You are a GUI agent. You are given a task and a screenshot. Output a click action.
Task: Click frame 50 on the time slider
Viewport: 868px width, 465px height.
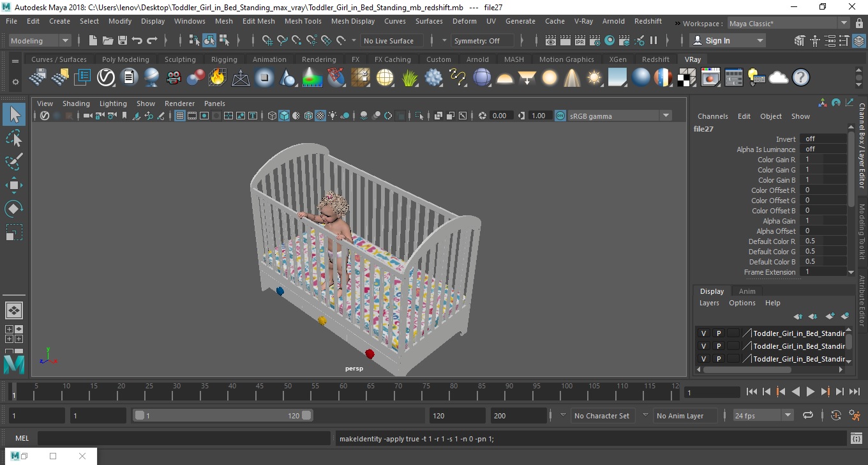[x=288, y=391]
